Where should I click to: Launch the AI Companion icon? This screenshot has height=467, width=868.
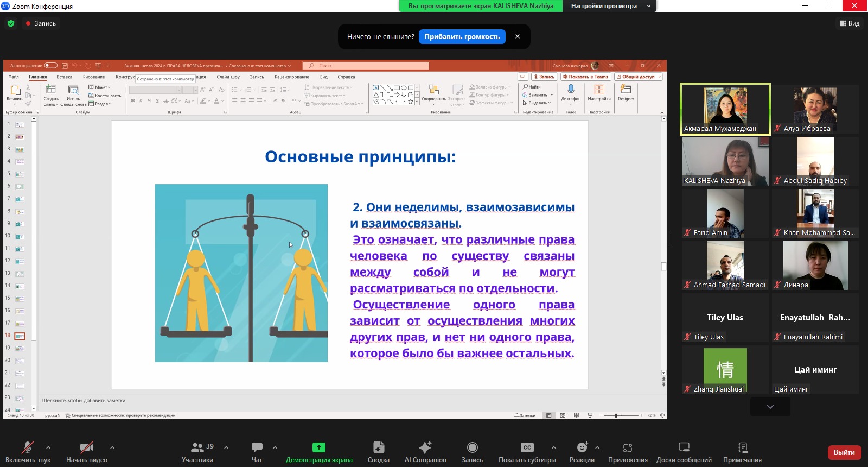[x=425, y=447]
